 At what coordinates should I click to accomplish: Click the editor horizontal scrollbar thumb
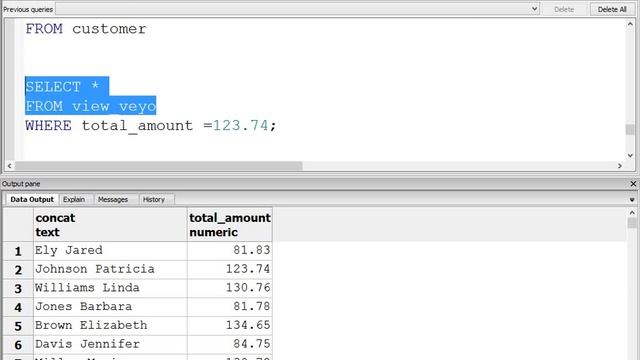pyautogui.click(x=158, y=166)
